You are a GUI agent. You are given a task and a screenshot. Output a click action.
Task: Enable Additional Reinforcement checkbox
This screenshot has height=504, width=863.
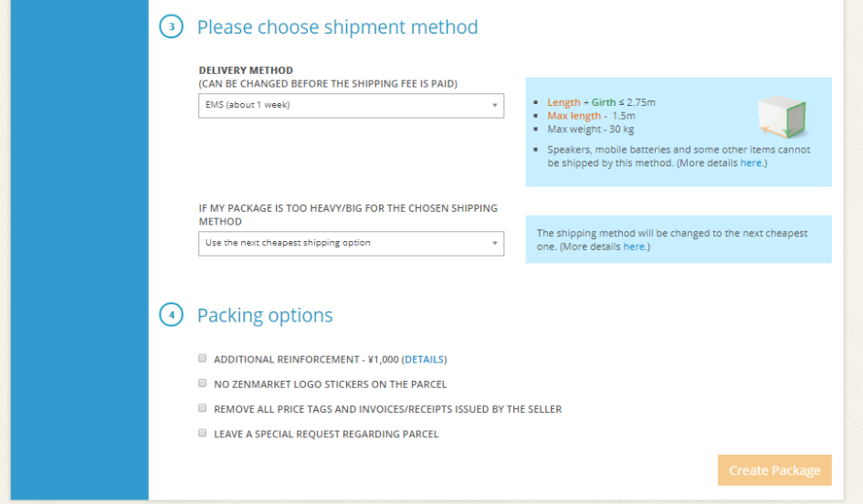pos(203,358)
